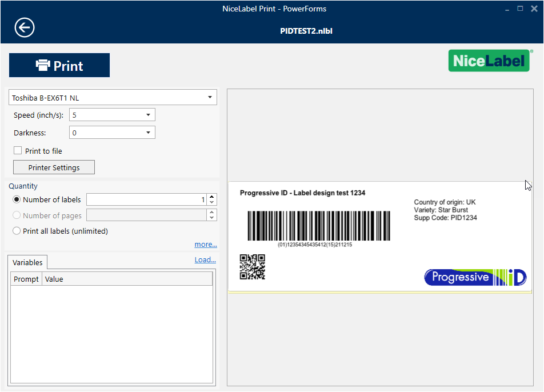This screenshot has width=544, height=392.
Task: Click the 'Supp Code: PID1234' label text
Action: (x=446, y=218)
